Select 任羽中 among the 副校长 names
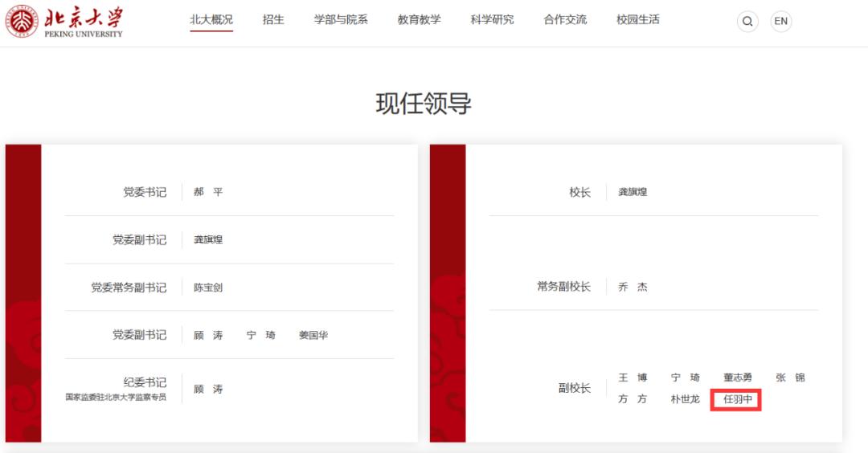Image resolution: width=868 pixels, height=453 pixels. [738, 399]
